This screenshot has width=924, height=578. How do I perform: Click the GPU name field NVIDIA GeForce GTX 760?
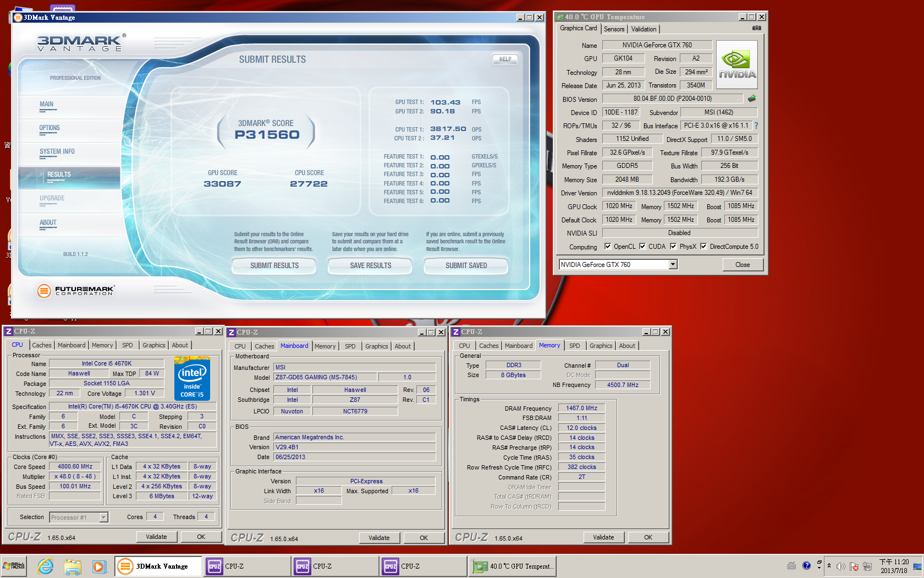coord(657,45)
